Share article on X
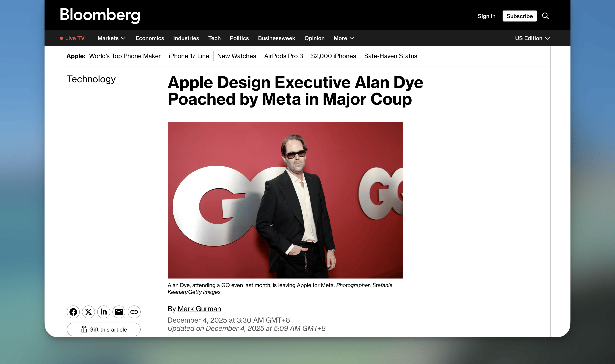 point(88,312)
